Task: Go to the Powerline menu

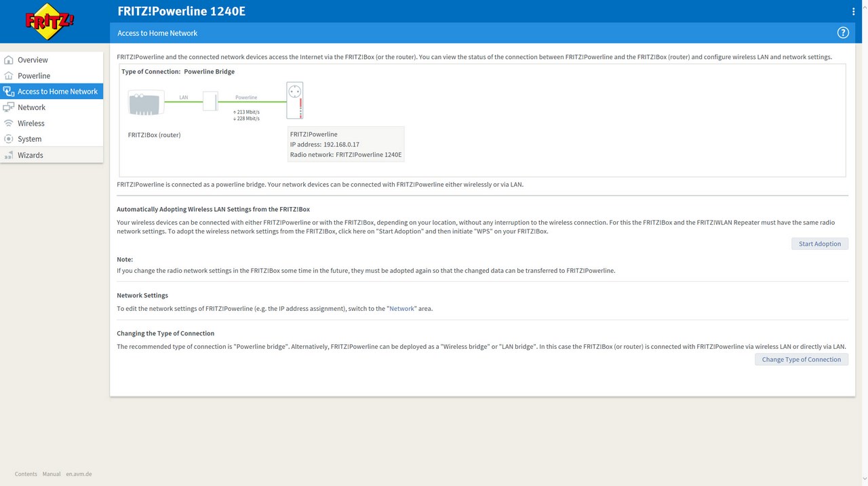Action: click(x=52, y=75)
